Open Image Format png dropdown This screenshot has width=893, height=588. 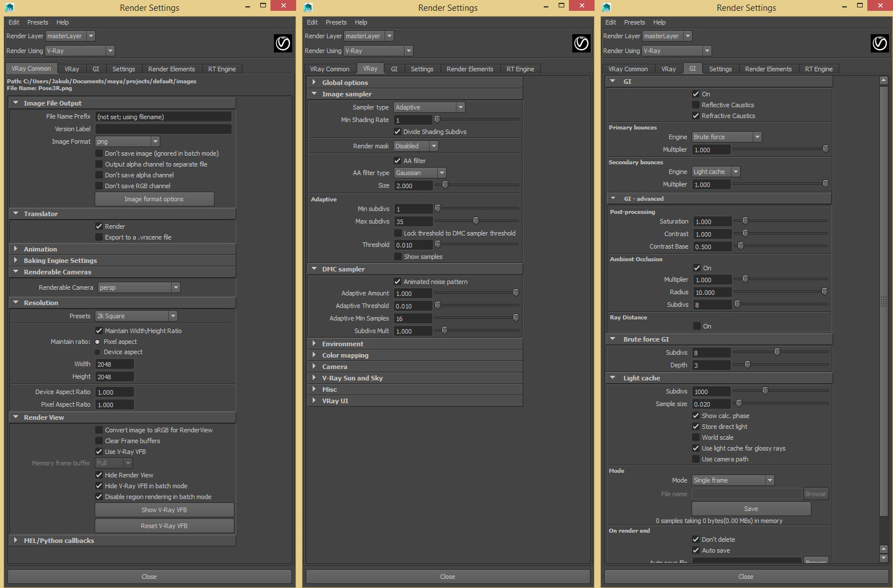click(x=127, y=141)
